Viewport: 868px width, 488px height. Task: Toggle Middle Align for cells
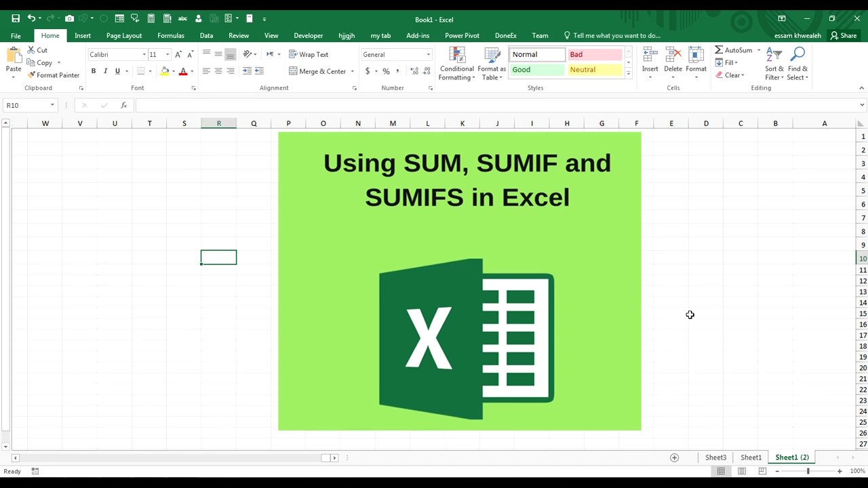click(x=218, y=54)
